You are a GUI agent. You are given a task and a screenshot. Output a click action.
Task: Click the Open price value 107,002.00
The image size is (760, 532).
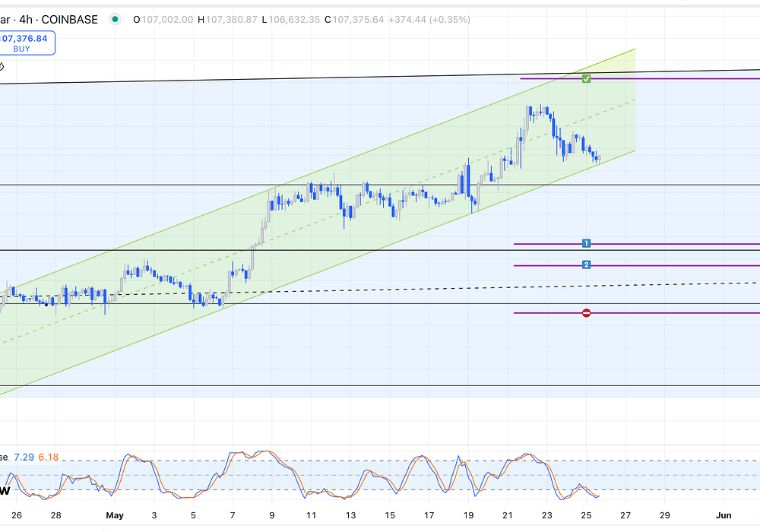click(167, 20)
